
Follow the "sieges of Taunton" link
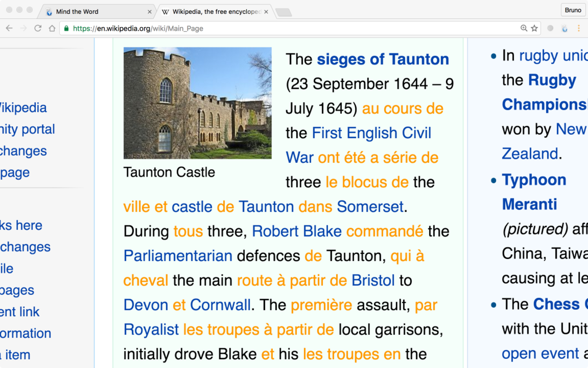coord(383,59)
